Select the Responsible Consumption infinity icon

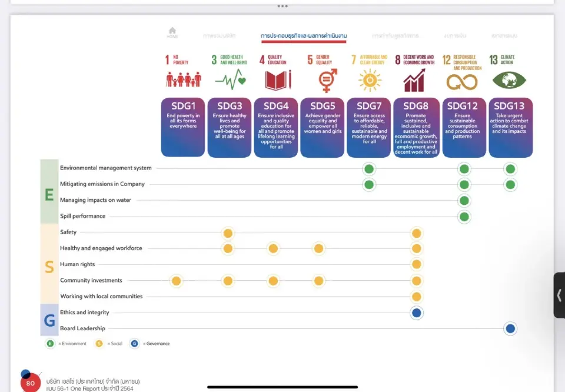462,82
